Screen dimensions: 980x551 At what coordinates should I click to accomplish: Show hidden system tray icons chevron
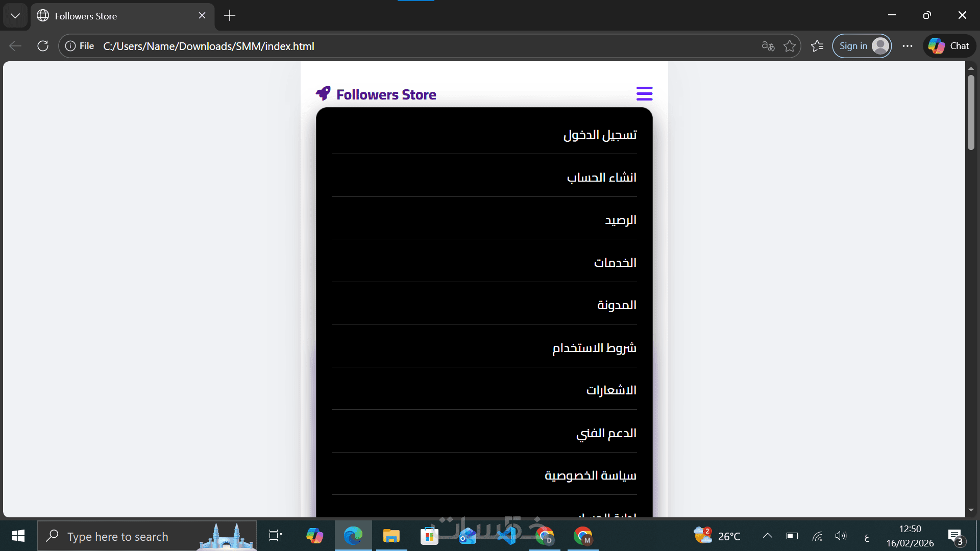pyautogui.click(x=767, y=536)
